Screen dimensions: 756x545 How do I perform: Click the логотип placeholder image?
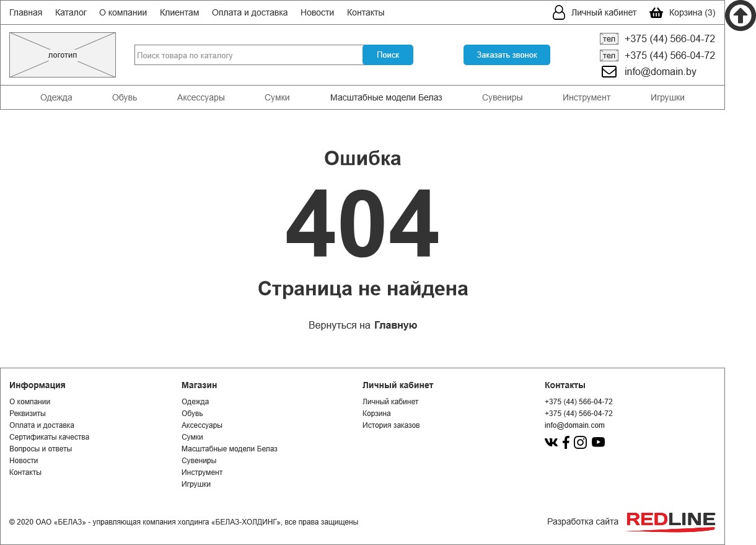click(x=63, y=55)
